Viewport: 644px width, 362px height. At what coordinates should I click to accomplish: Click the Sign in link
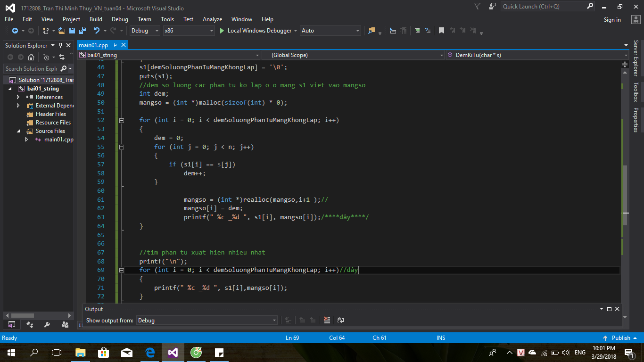pyautogui.click(x=612, y=19)
